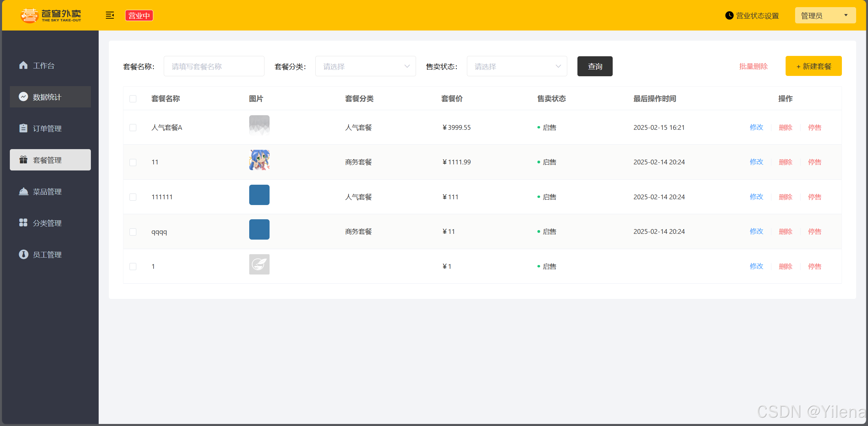Click the 数据统计 chart icon
Screen dimensions: 868x426
click(x=23, y=97)
